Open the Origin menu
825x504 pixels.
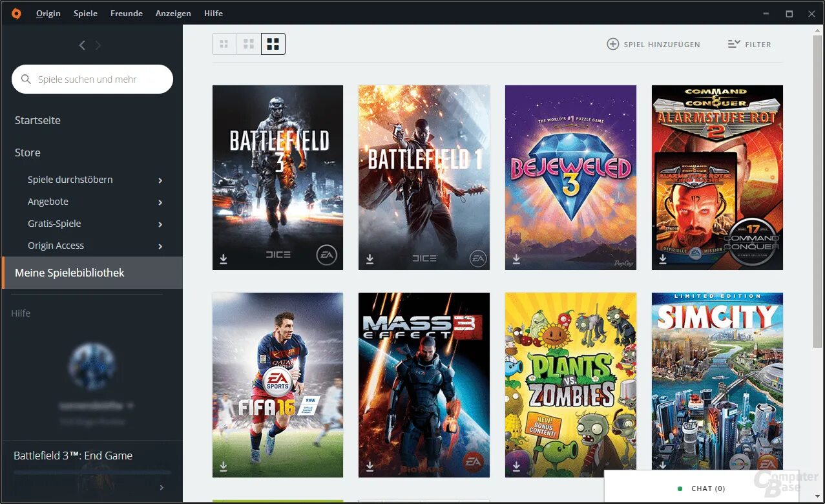tap(48, 14)
